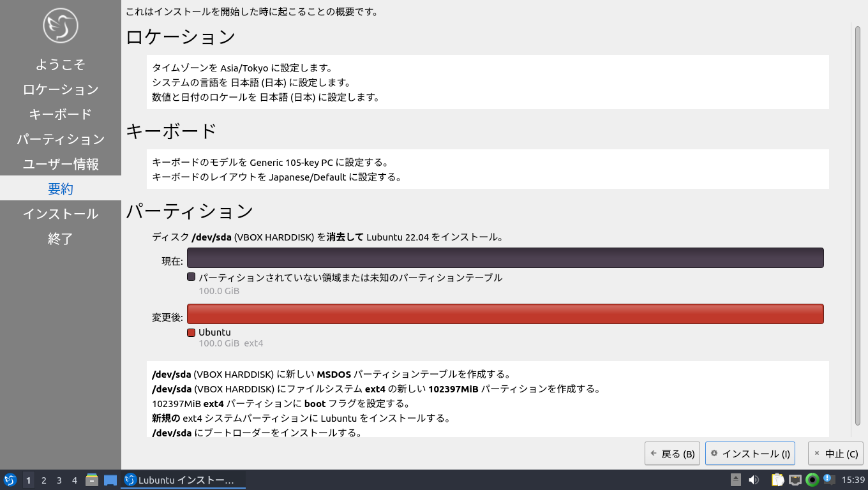Screen dimensions: 868x490
Task: Open the volume control speaker icon
Action: [754, 480]
